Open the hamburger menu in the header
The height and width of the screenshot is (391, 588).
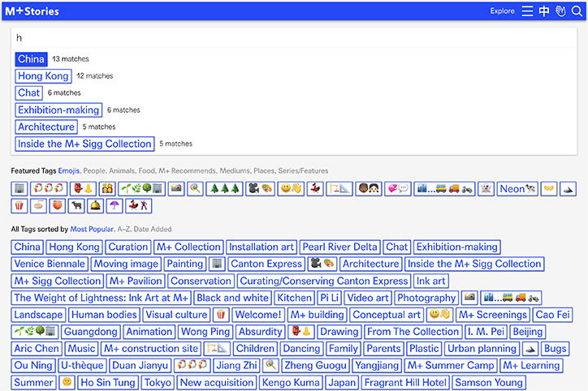tap(527, 11)
